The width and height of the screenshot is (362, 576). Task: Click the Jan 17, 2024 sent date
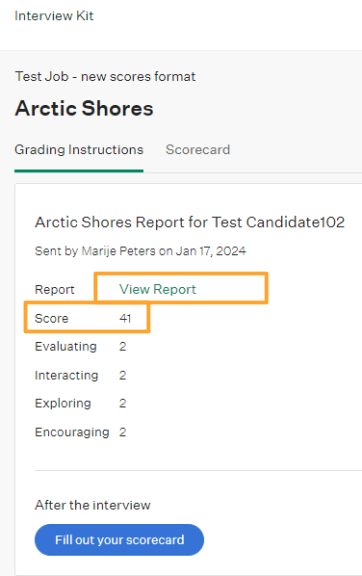211,251
